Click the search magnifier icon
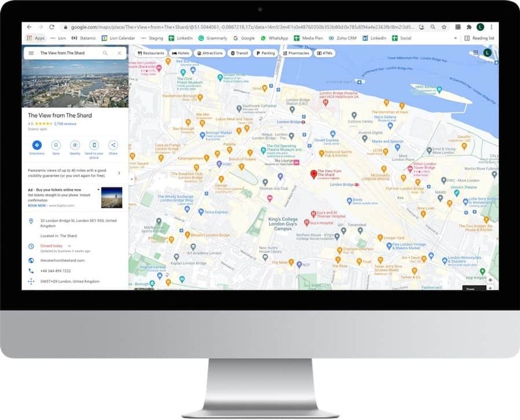The width and height of the screenshot is (520, 420). click(x=105, y=53)
